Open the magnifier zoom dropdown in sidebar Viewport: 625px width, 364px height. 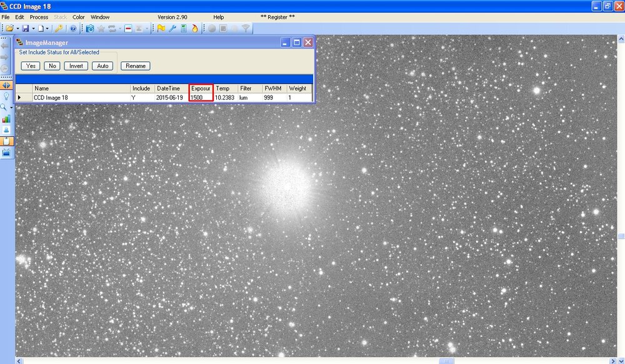tap(11, 107)
